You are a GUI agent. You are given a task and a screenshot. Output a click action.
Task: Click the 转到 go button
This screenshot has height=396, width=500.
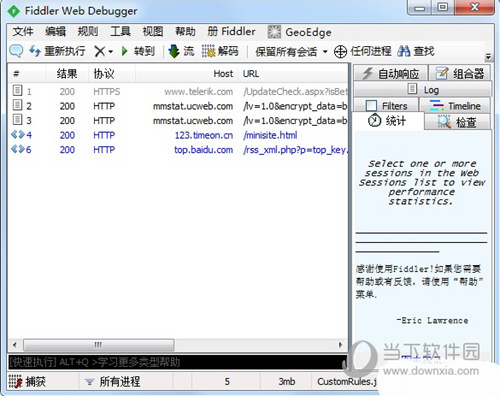tap(138, 51)
